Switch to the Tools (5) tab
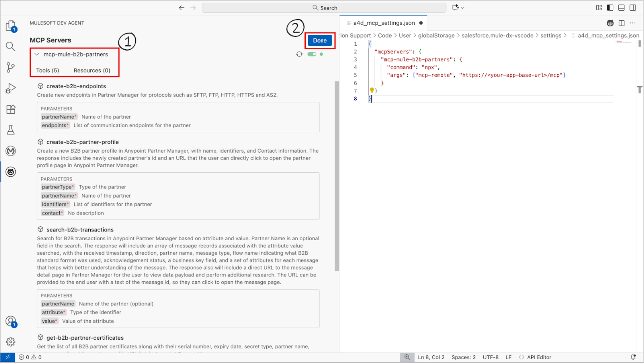 click(x=48, y=70)
